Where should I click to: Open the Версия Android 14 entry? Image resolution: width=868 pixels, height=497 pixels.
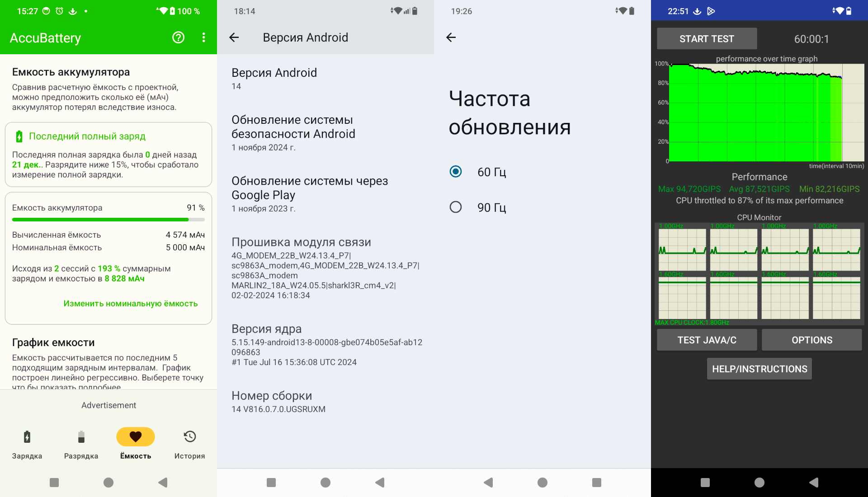click(x=325, y=79)
